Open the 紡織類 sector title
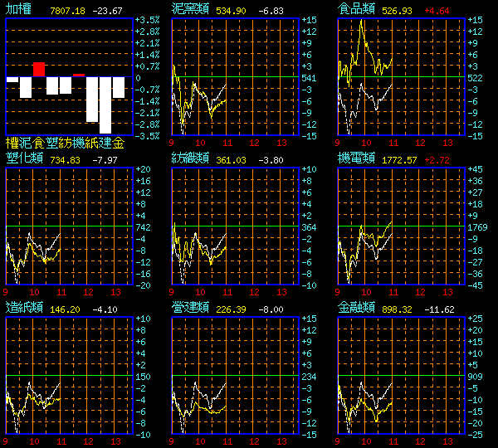Image resolution: width=498 pixels, height=448 pixels. [x=190, y=158]
